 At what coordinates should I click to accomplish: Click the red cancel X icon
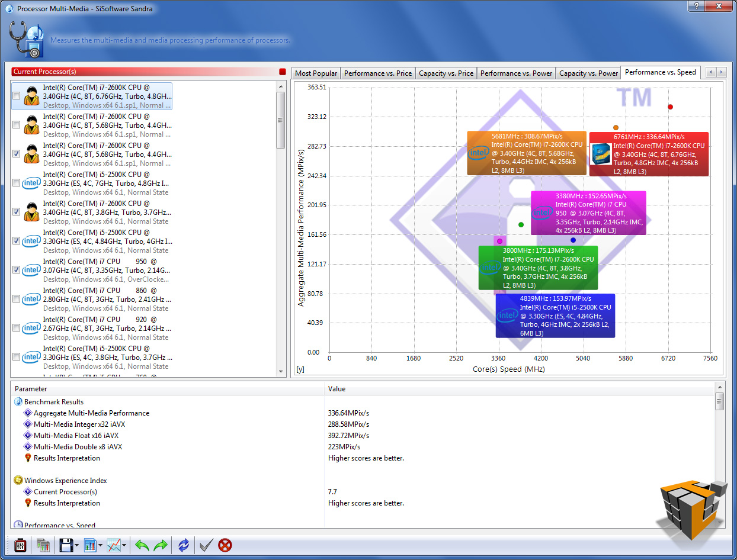[x=225, y=545]
